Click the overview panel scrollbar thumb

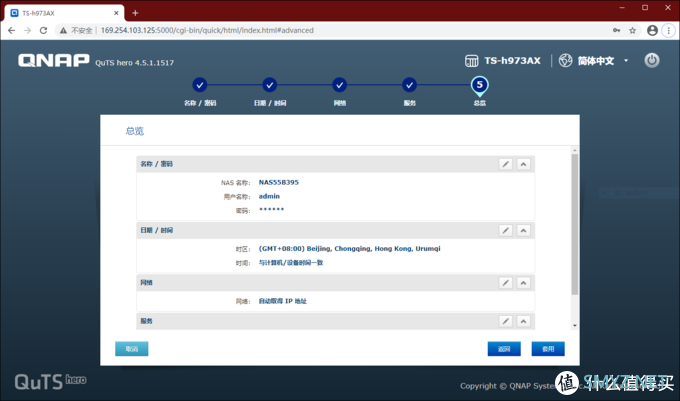[575, 225]
